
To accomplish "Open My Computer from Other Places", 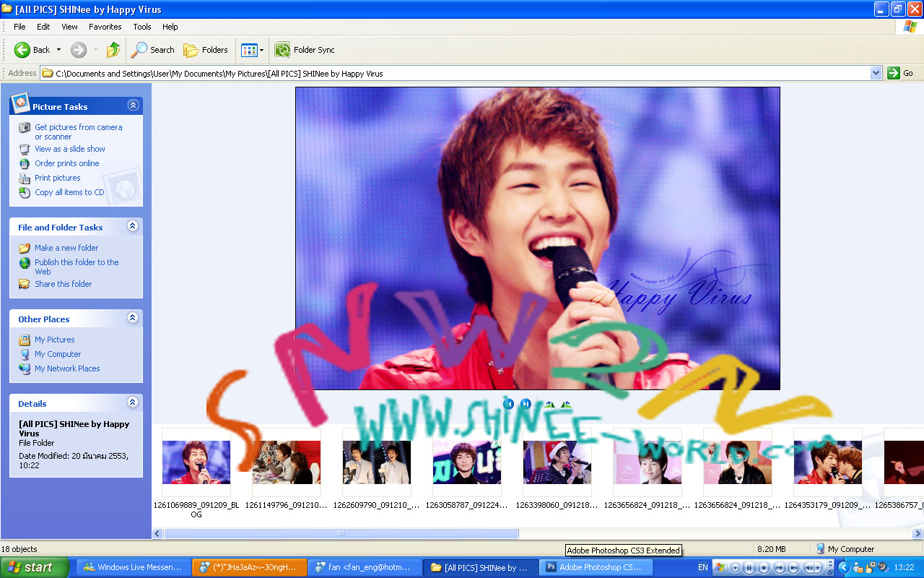I will point(58,354).
